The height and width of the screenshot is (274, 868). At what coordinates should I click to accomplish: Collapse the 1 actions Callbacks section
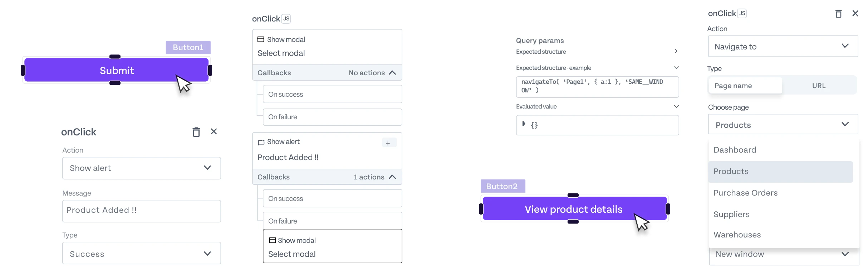pos(392,177)
